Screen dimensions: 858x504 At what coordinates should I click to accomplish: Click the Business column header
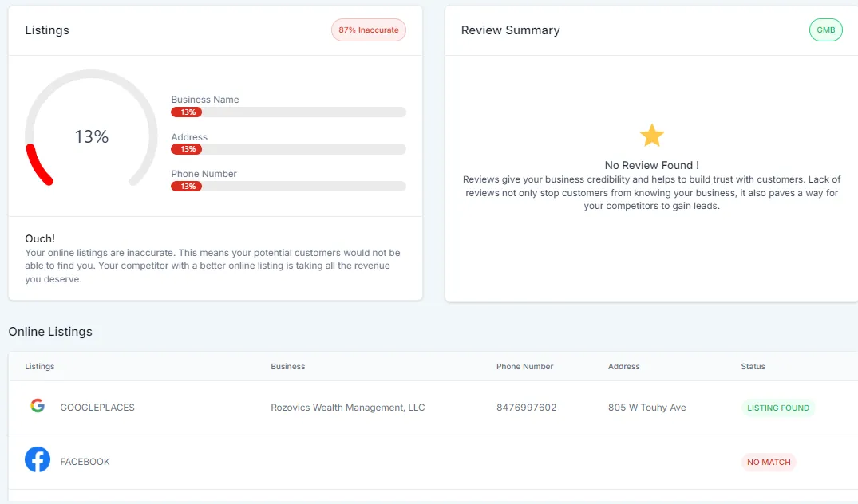tap(288, 366)
